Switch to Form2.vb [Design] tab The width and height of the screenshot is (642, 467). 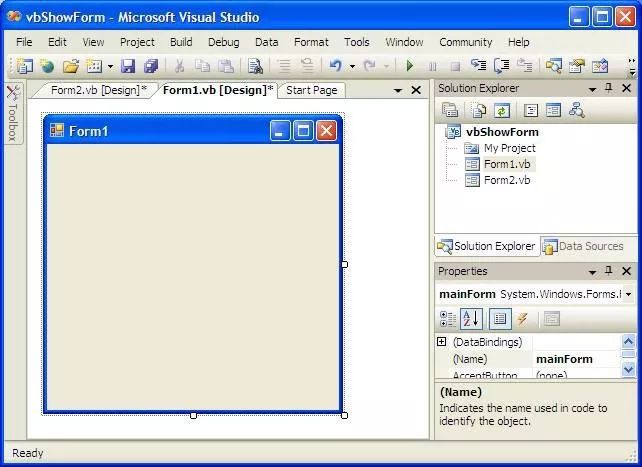pos(97,90)
